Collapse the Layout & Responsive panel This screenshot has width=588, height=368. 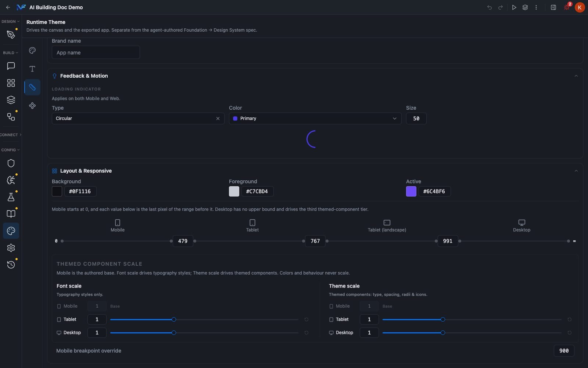576,171
